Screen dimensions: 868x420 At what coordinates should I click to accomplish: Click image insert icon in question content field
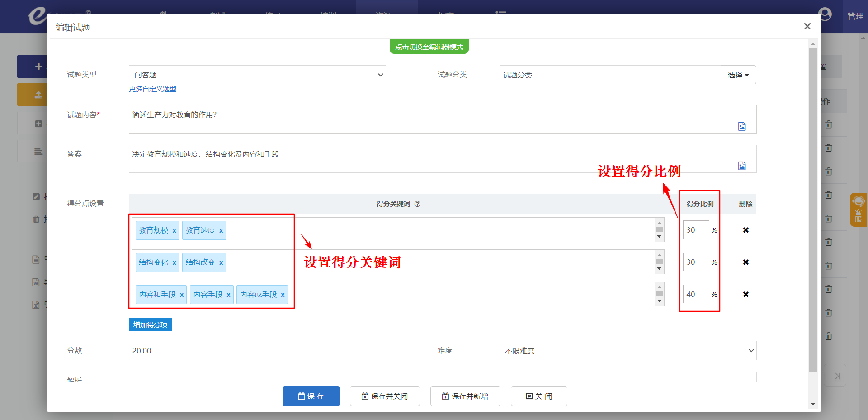[742, 126]
